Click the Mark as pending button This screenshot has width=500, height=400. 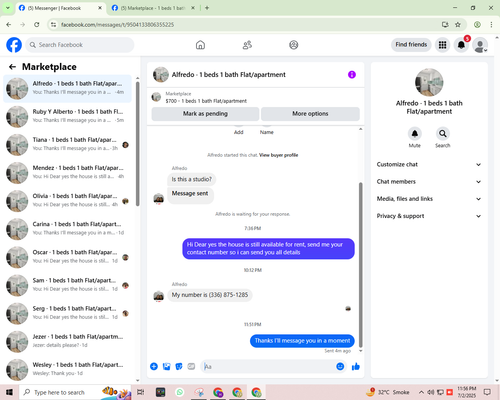(x=205, y=114)
